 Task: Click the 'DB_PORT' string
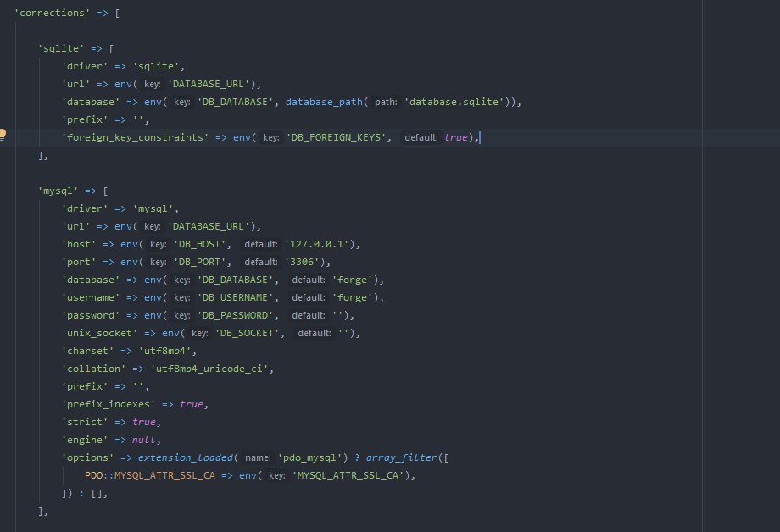[x=199, y=262]
